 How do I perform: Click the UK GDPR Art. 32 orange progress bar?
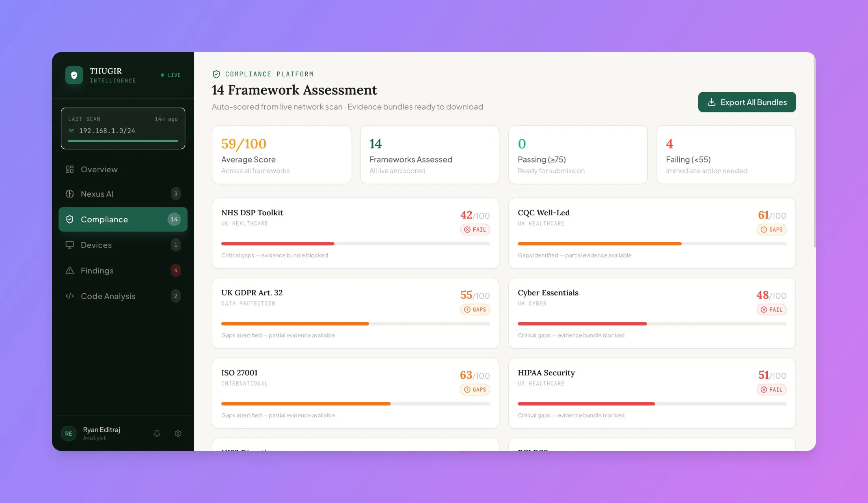tap(295, 324)
